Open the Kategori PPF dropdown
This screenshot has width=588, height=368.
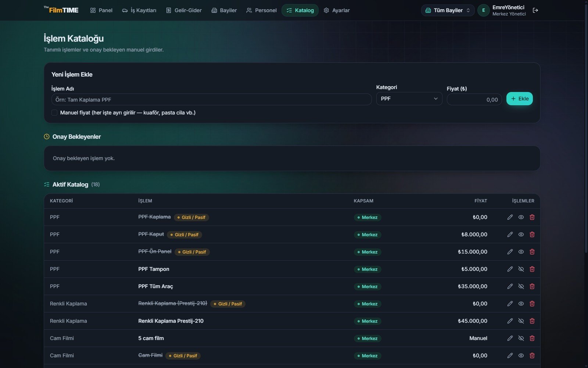(x=409, y=99)
